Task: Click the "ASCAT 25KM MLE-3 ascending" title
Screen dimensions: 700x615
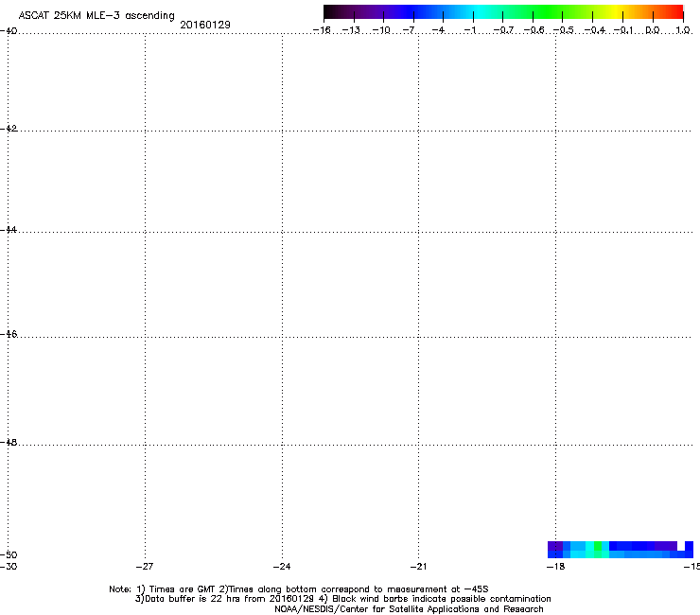Action: pos(96,16)
